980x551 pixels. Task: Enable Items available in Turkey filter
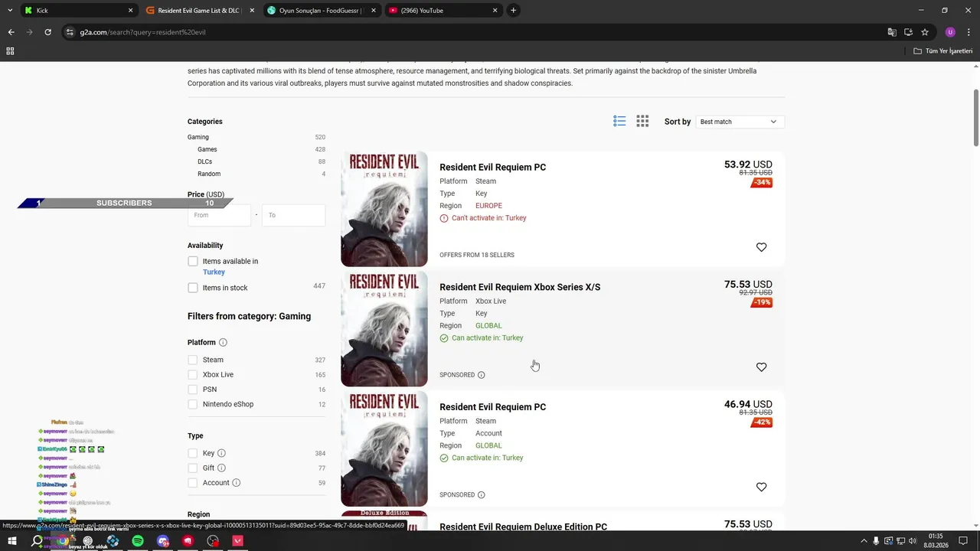coord(193,262)
